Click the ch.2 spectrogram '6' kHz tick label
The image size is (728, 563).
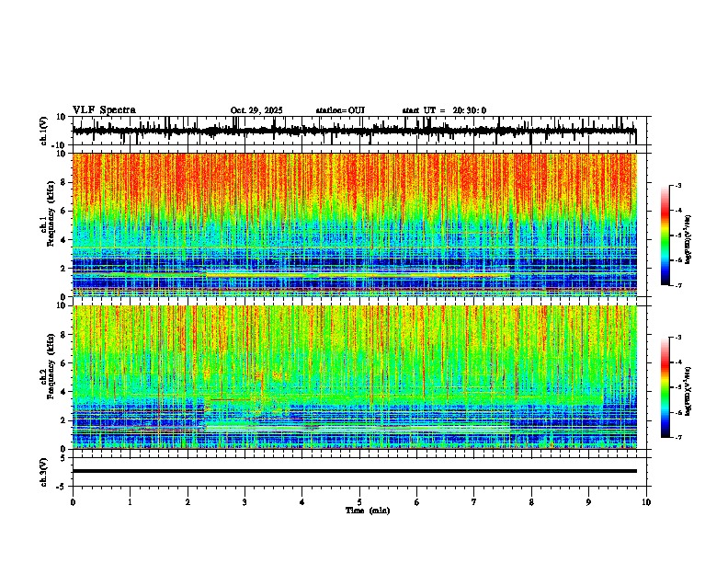tap(64, 363)
